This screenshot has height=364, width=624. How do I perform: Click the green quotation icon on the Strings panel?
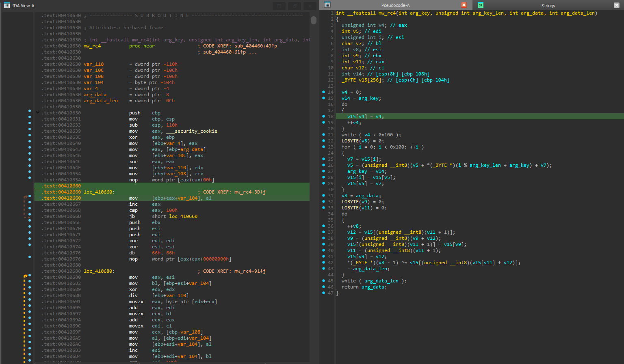tap(481, 5)
